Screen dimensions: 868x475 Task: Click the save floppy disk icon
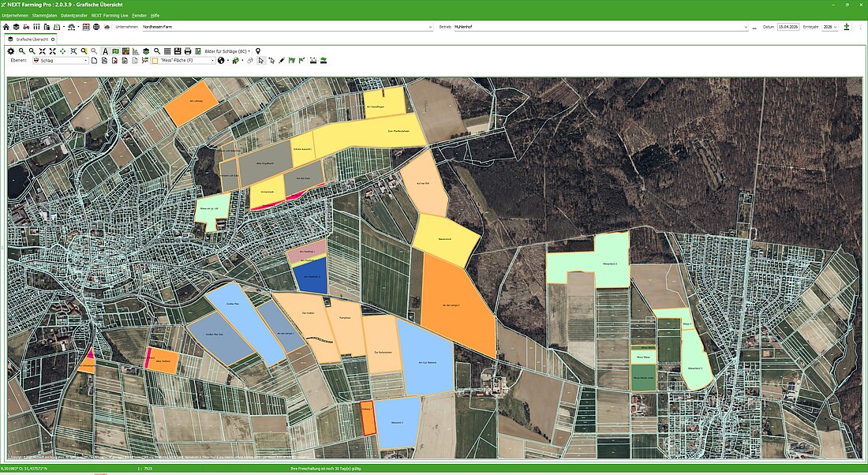tap(178, 51)
